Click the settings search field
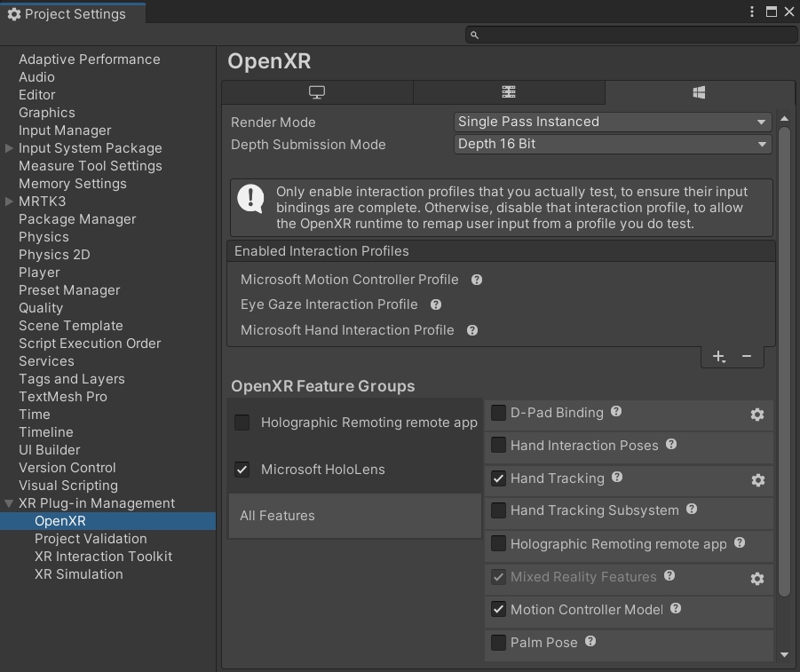 point(630,35)
